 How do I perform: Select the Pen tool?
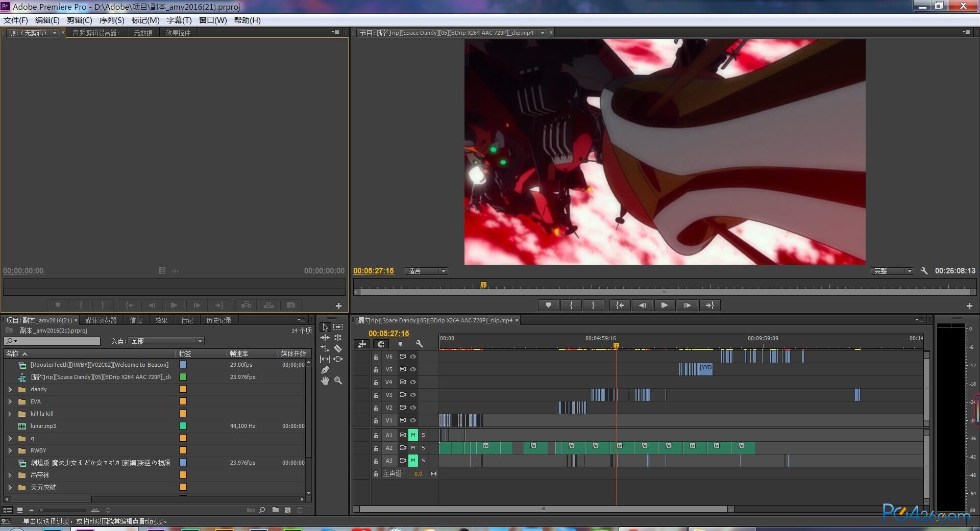tap(325, 370)
